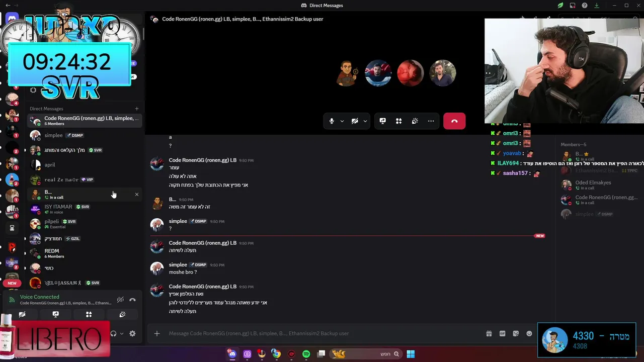Open Discord from Windows taskbar
The width and height of the screenshot is (644, 362).
point(232,354)
